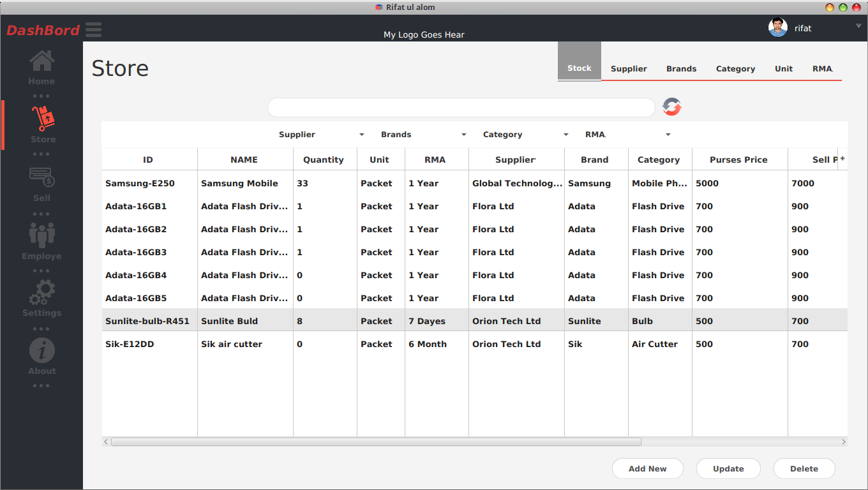Expand the Brands filter dropdown
868x490 pixels.
coord(423,135)
